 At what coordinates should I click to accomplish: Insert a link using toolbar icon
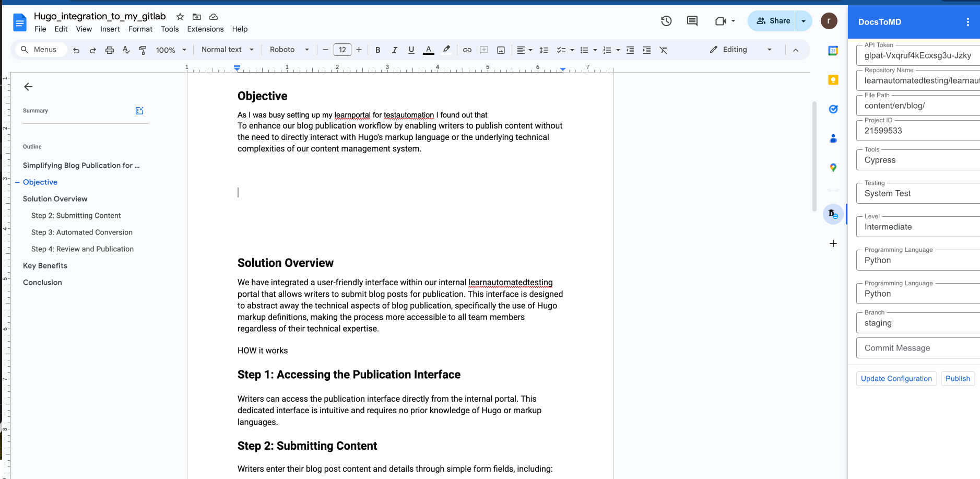[x=467, y=50]
